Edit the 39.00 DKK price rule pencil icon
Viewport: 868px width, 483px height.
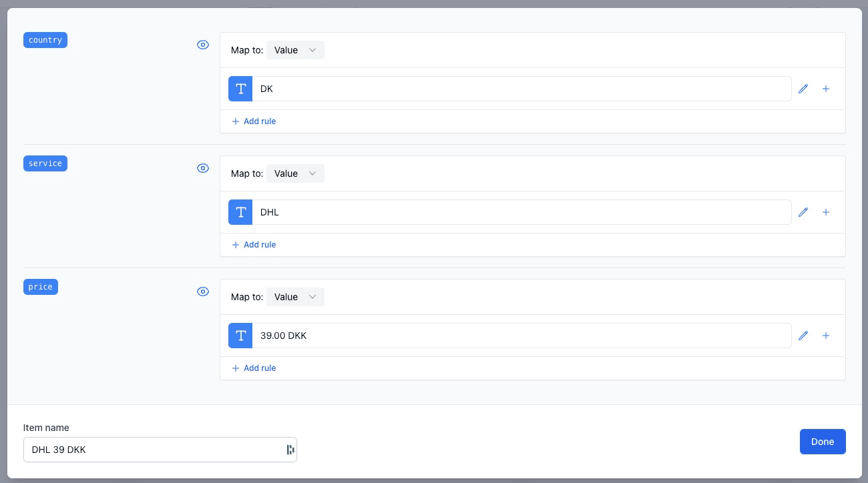pyautogui.click(x=803, y=336)
